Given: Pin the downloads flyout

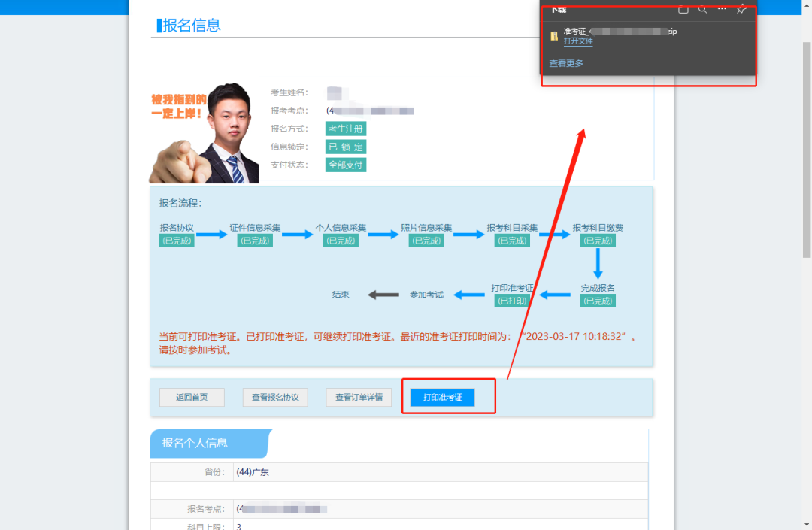Looking at the screenshot, I should click(741, 9).
